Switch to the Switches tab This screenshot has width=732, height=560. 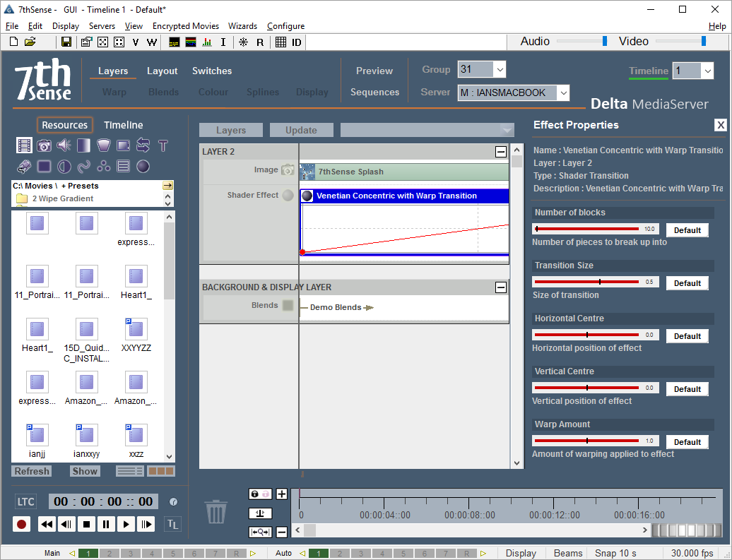pyautogui.click(x=212, y=71)
